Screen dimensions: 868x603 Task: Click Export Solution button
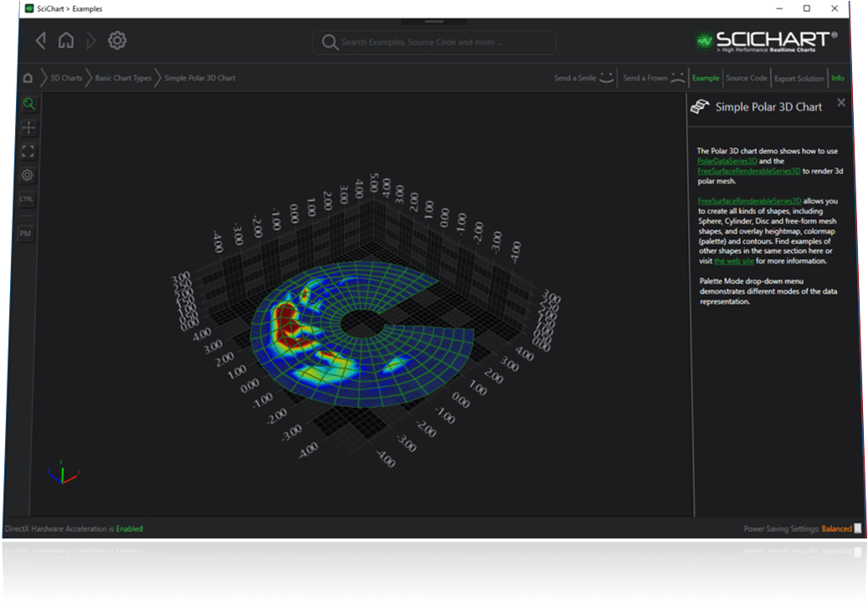point(799,79)
